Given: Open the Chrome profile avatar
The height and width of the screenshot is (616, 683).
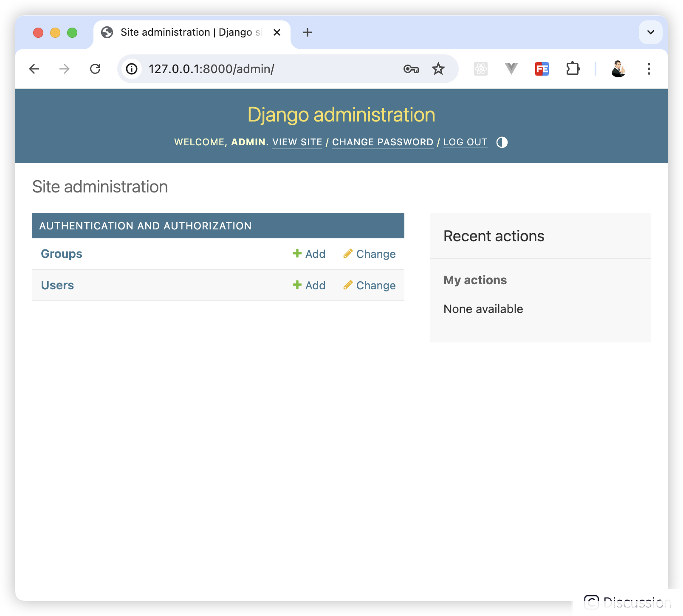Looking at the screenshot, I should click(618, 69).
